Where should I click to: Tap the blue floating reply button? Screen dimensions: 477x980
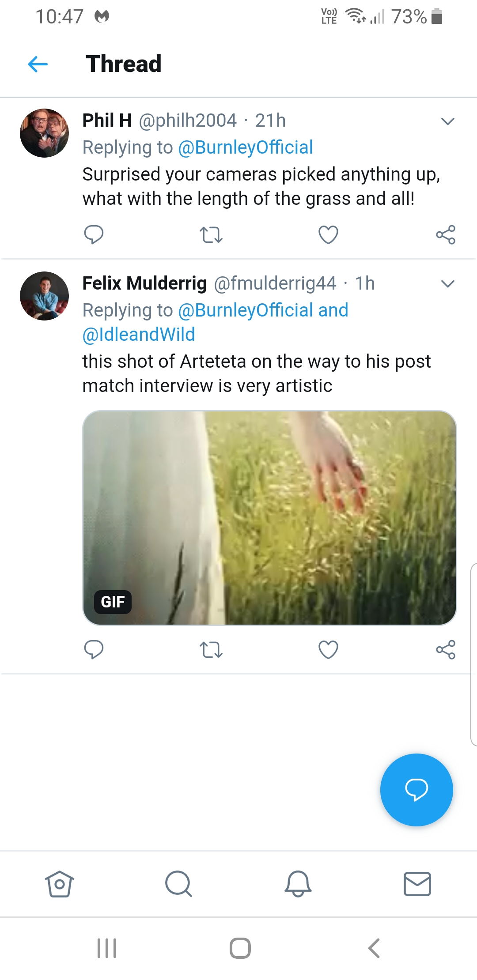(x=416, y=790)
